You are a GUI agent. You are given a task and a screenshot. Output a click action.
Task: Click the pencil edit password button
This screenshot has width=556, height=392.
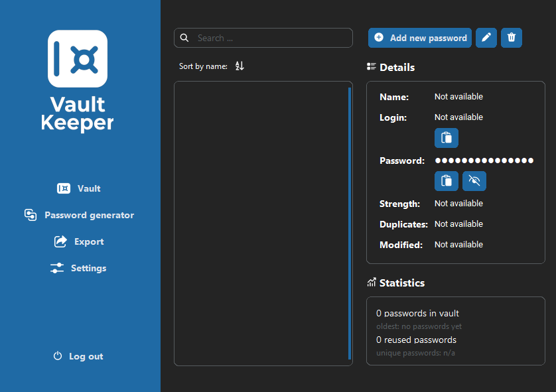(486, 38)
